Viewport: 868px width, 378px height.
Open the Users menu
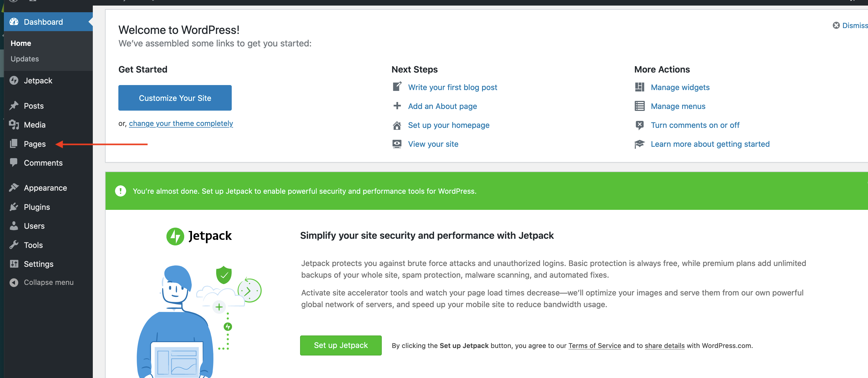(48, 226)
